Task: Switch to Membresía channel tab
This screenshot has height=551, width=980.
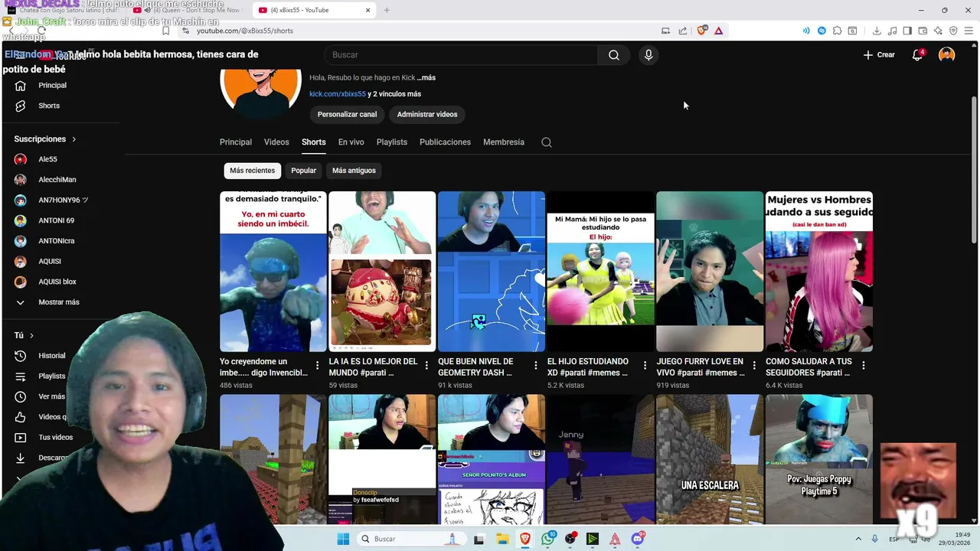Action: tap(504, 142)
